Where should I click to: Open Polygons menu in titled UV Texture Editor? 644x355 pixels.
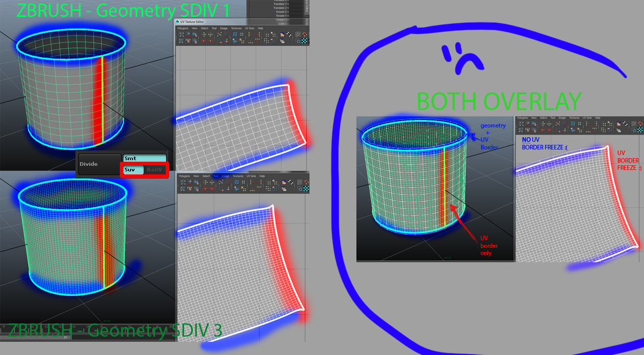[183, 28]
